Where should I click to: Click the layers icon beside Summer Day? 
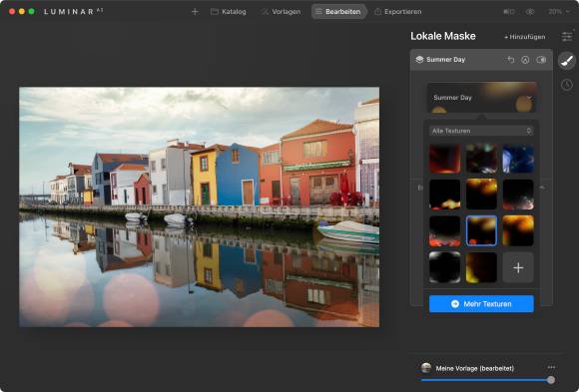(419, 60)
